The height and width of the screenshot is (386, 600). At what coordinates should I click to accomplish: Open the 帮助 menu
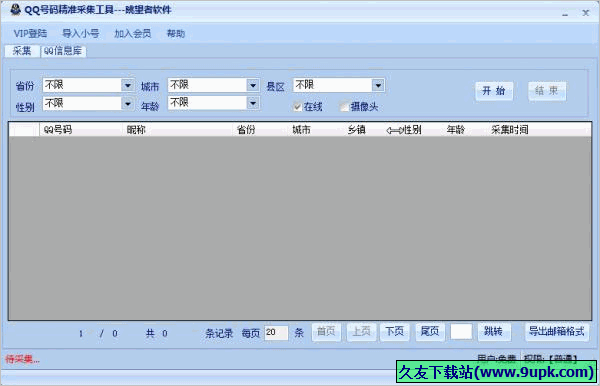(x=176, y=34)
